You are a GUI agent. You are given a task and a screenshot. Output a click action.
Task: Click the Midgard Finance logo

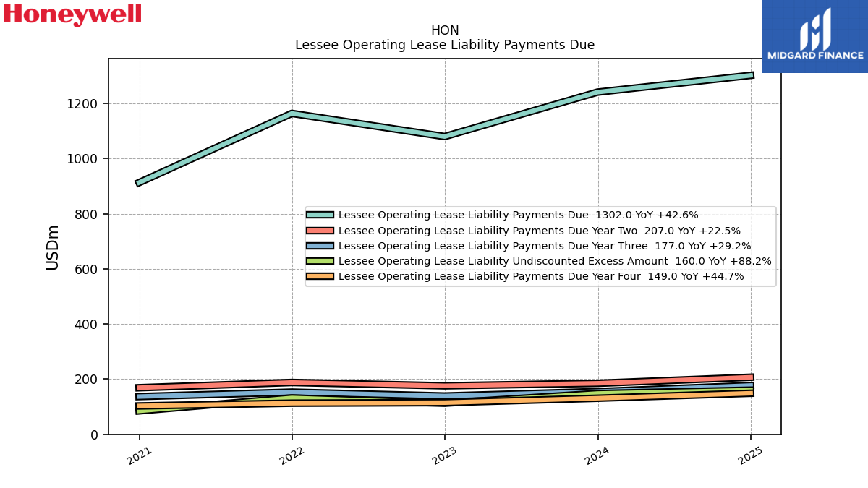click(x=815, y=36)
